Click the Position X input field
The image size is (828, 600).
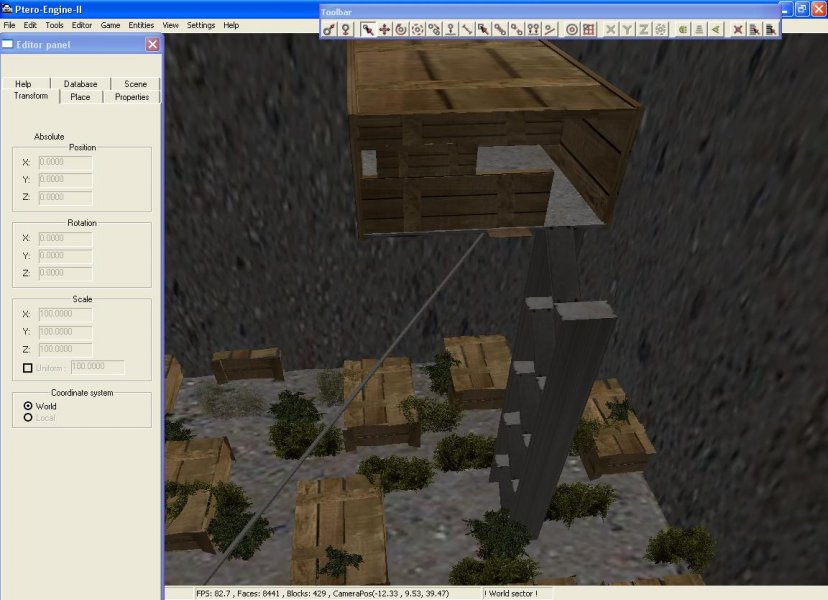(65, 163)
